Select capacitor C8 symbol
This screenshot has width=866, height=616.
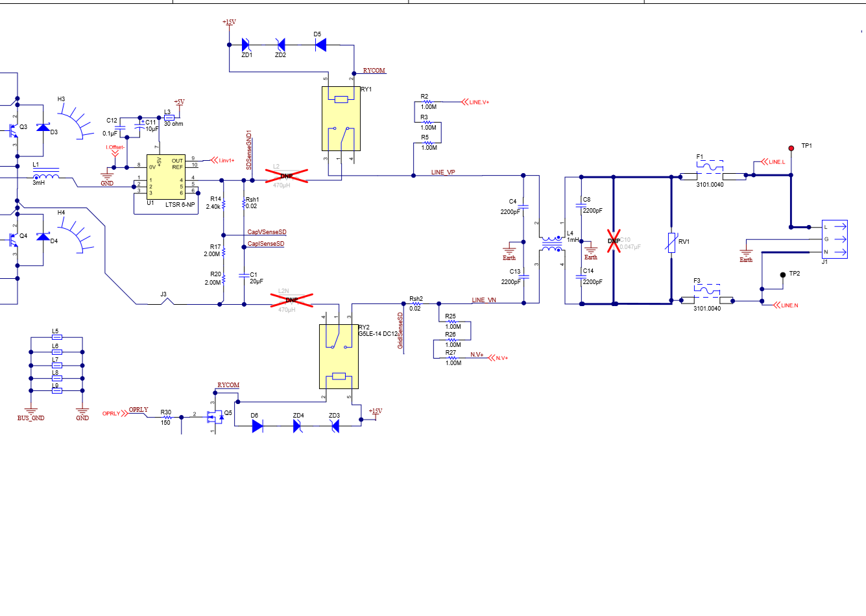pyautogui.click(x=581, y=206)
